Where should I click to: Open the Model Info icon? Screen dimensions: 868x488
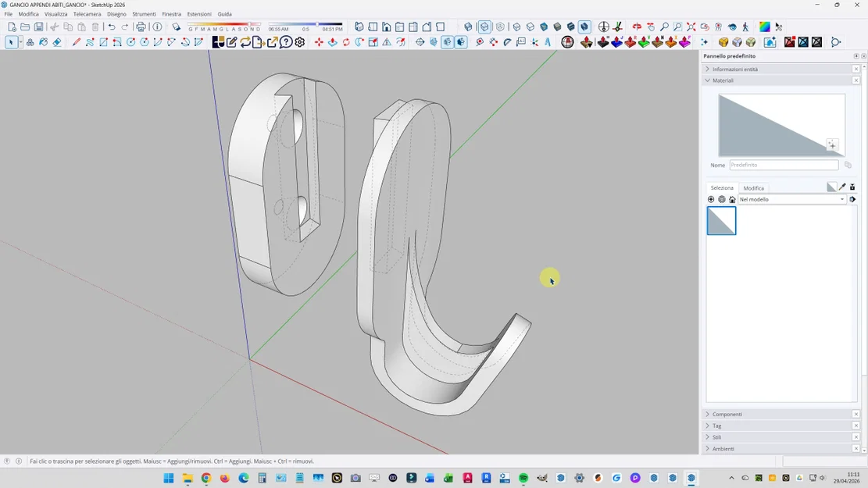pos(157,27)
